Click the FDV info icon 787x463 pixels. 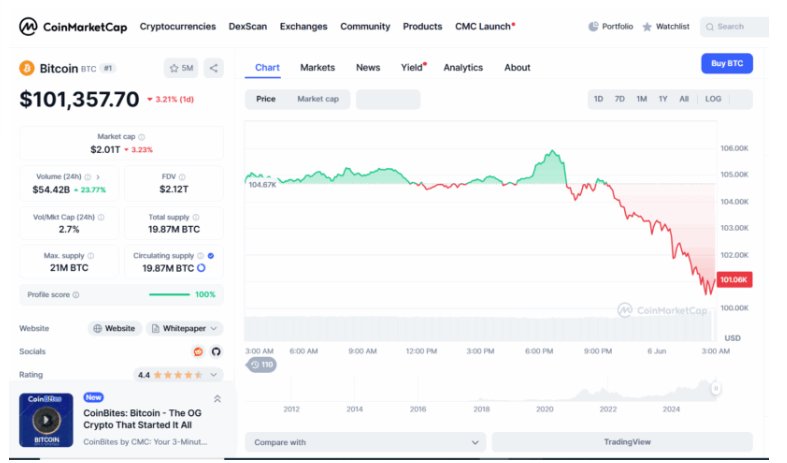coord(182,177)
